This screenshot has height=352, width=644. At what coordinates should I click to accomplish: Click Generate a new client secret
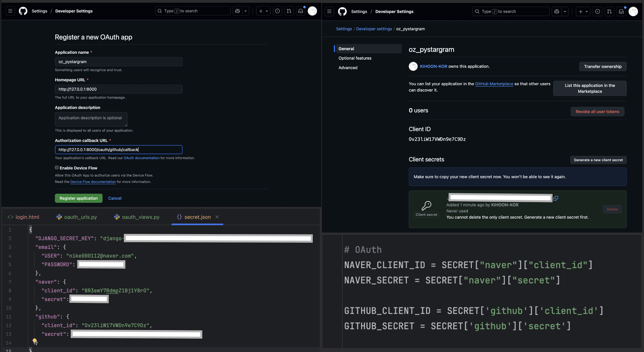point(598,160)
